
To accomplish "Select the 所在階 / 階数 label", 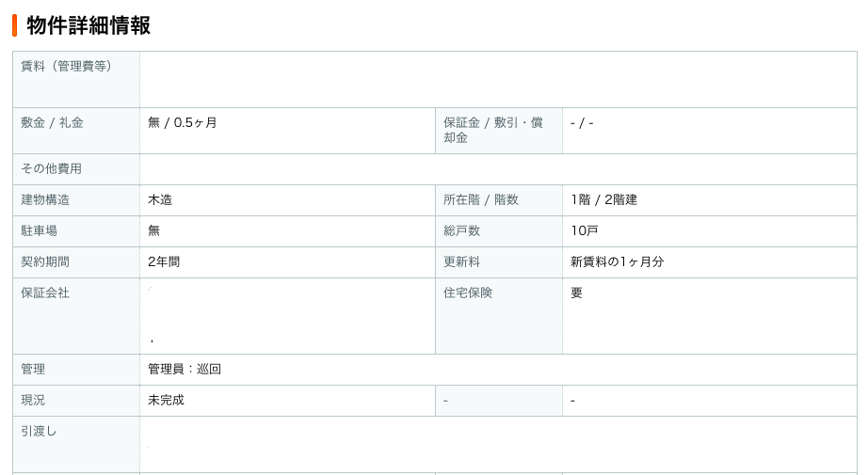I will click(x=480, y=199).
